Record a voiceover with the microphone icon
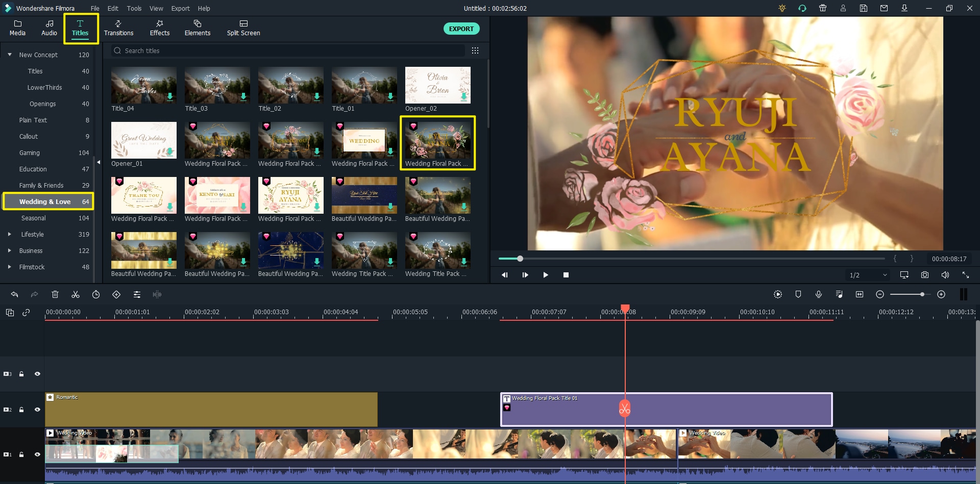This screenshot has height=484, width=980. 819,294
